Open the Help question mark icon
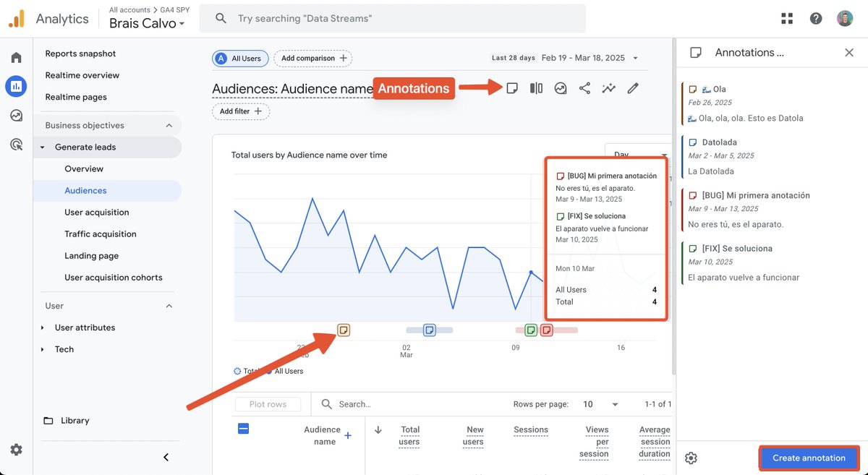The width and height of the screenshot is (868, 475). click(x=816, y=19)
